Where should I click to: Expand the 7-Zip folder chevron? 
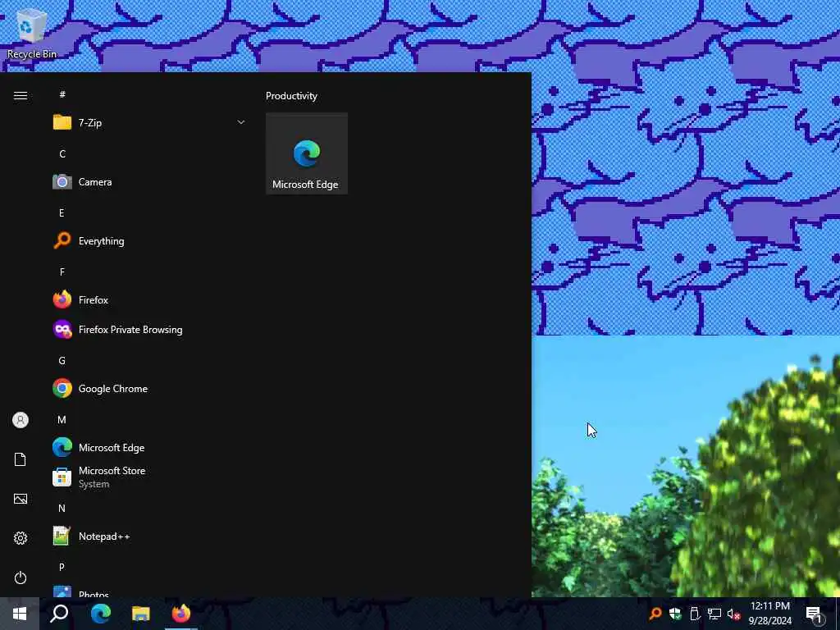241,123
